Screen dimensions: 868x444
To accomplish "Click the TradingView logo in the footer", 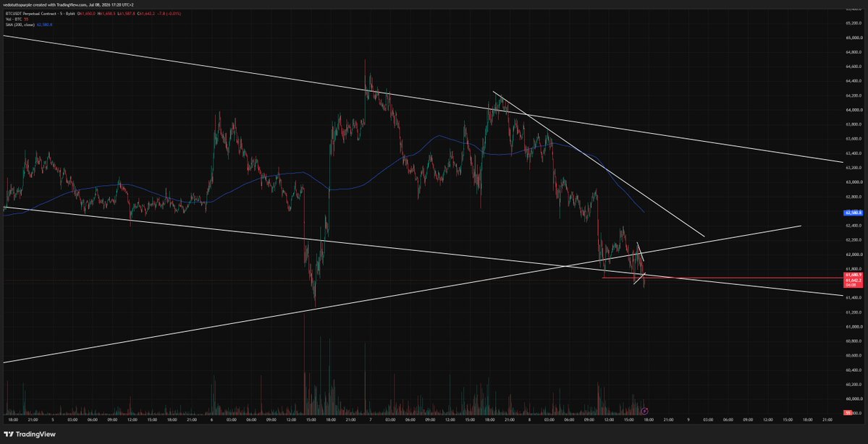I will [x=30, y=434].
